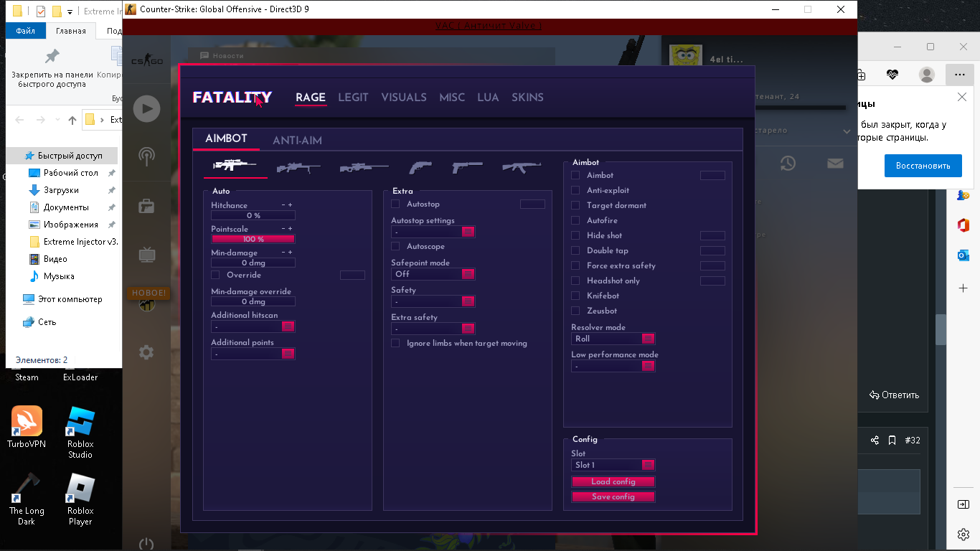Open the Safety dropdown

(x=433, y=301)
